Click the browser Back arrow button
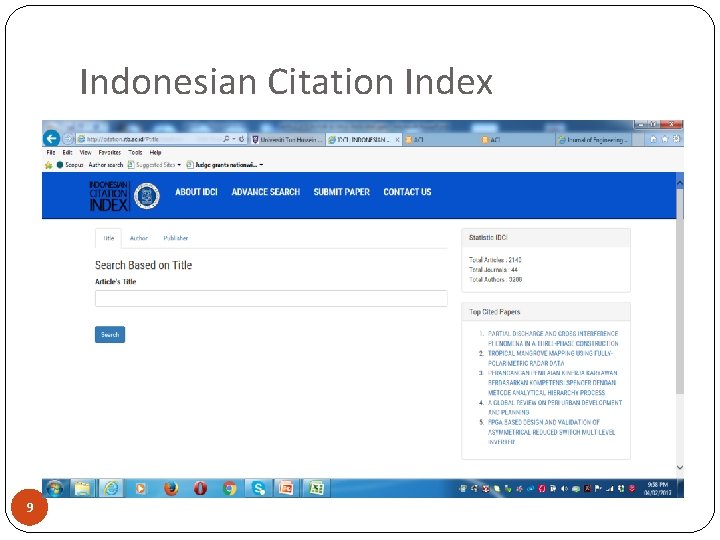This screenshot has height=540, width=720. coord(51,138)
